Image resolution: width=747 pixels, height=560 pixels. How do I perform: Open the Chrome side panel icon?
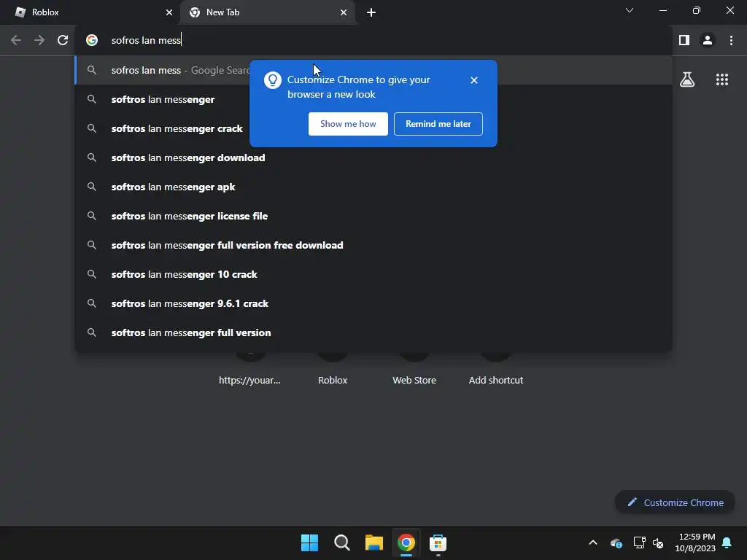click(684, 40)
